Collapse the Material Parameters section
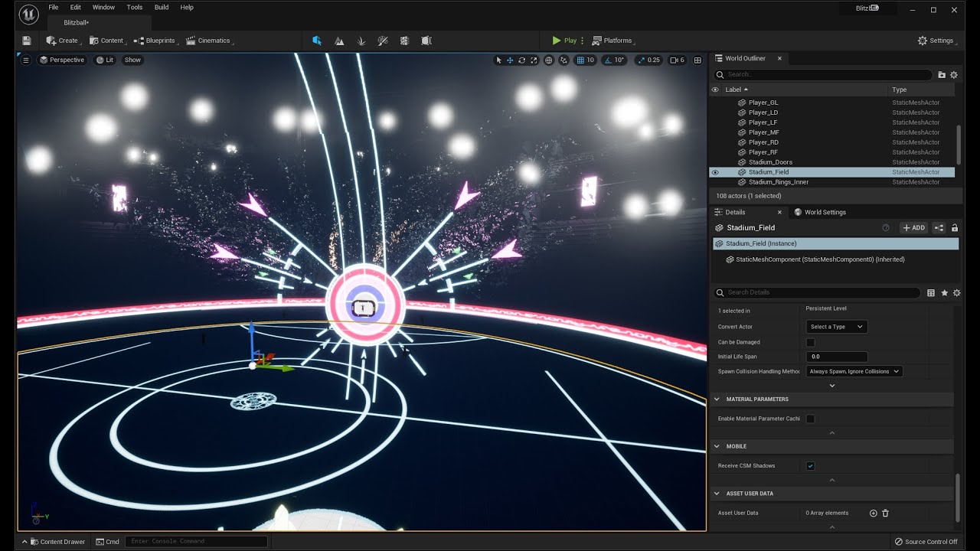The image size is (980, 551). [717, 399]
